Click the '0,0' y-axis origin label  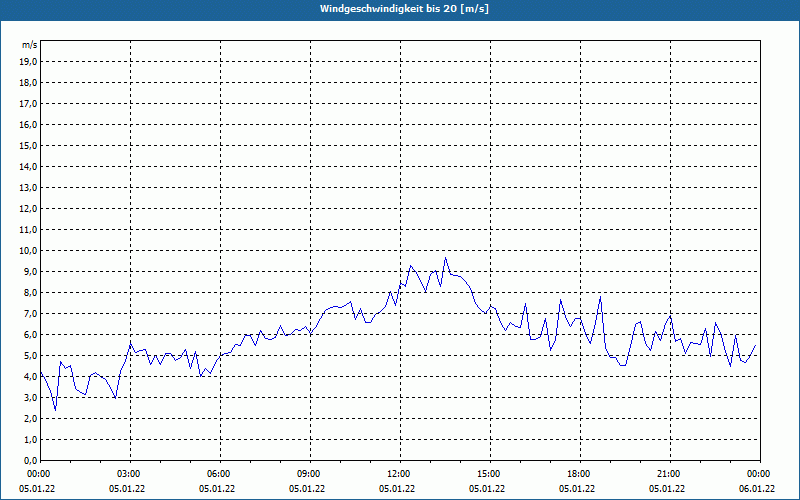click(31, 460)
